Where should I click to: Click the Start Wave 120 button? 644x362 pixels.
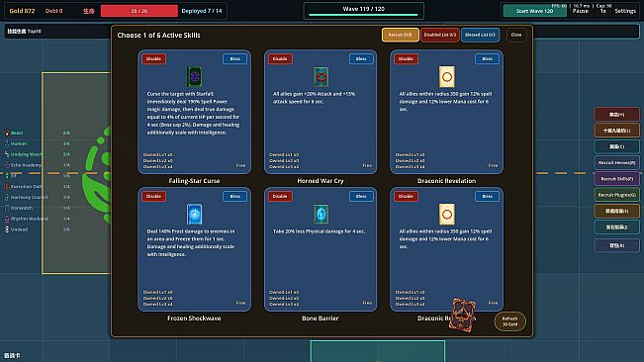tap(535, 11)
